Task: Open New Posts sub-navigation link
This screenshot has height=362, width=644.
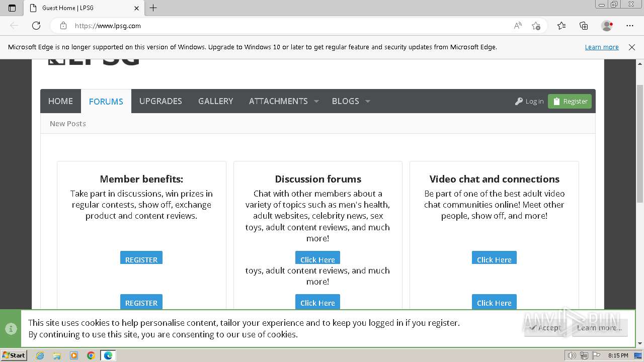Action: [68, 124]
